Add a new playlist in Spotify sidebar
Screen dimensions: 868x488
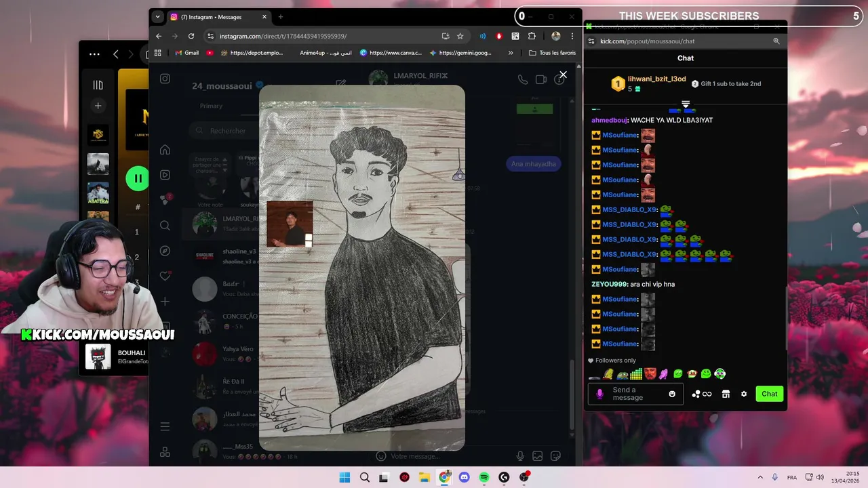coord(98,106)
